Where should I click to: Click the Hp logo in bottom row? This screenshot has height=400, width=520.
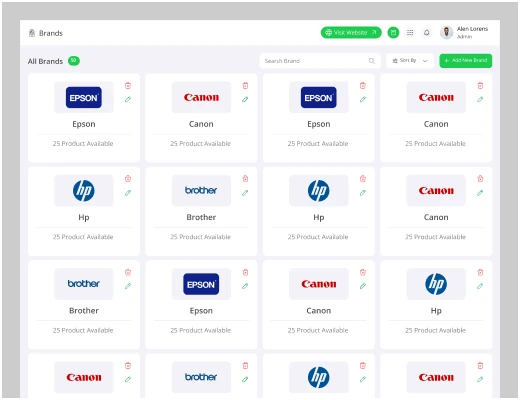[x=319, y=377]
